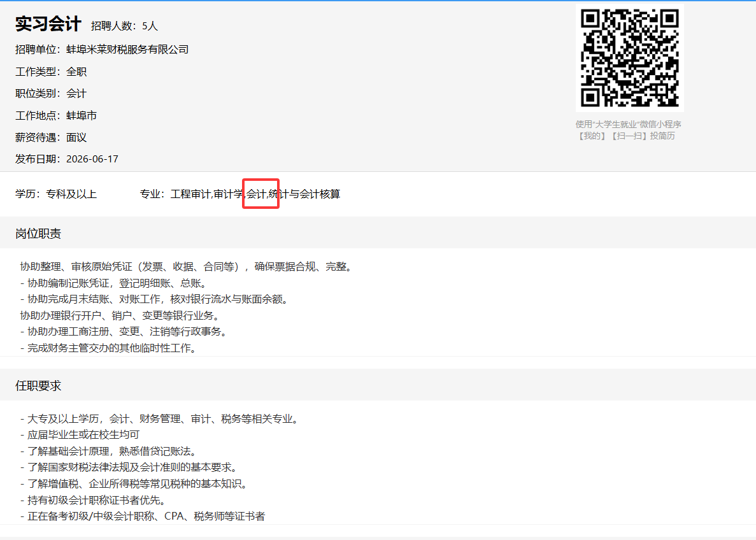Click the 职位类别：会计 line

50,94
